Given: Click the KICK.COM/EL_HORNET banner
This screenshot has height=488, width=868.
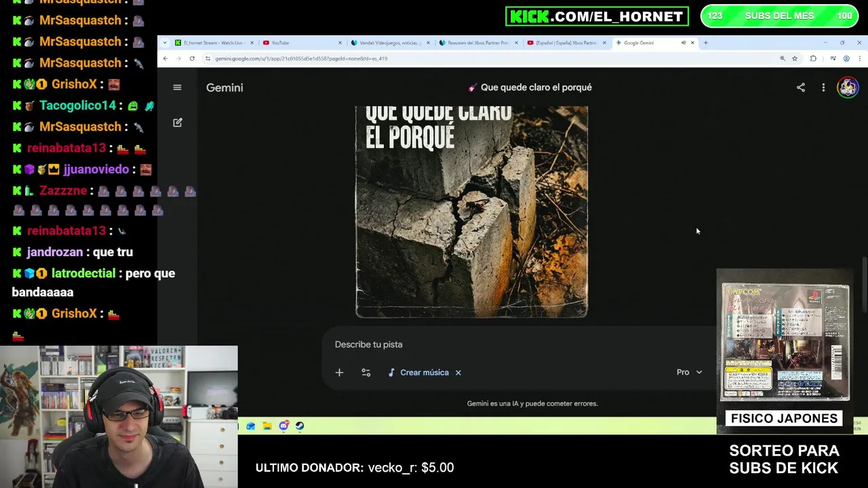Looking at the screenshot, I should pyautogui.click(x=597, y=16).
